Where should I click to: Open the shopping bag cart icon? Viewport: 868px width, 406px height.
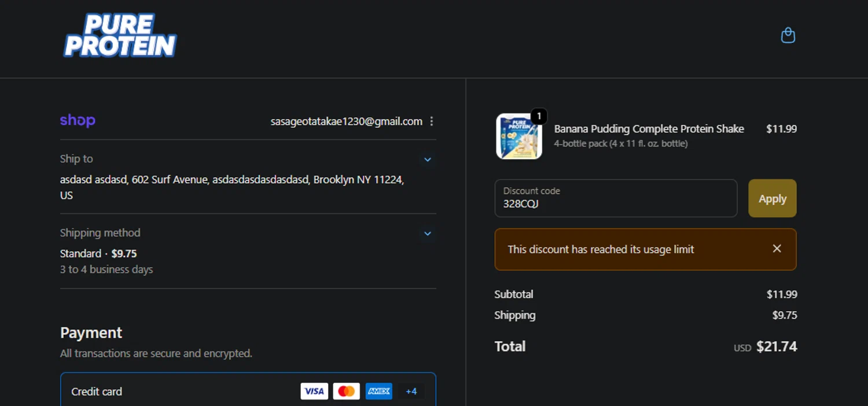[788, 36]
